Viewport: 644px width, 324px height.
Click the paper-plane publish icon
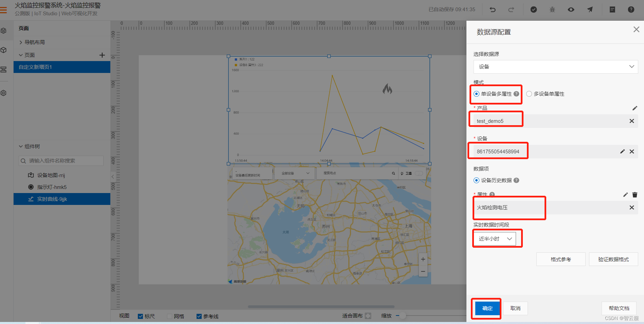tap(590, 9)
